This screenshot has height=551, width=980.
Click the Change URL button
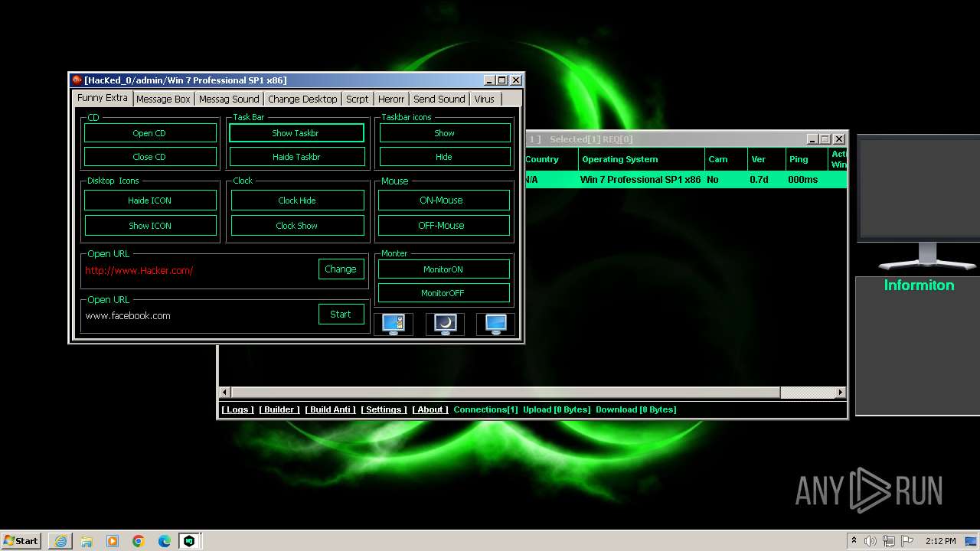point(341,269)
